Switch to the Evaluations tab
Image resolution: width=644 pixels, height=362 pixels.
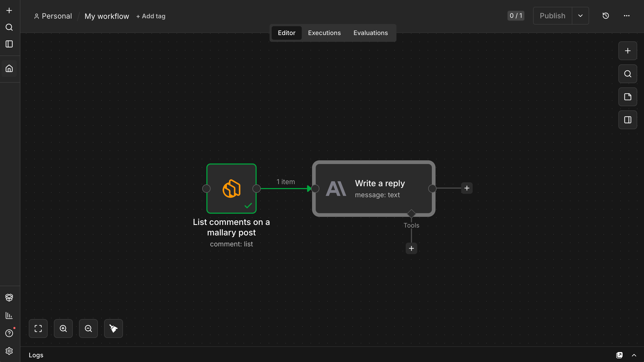point(371,33)
